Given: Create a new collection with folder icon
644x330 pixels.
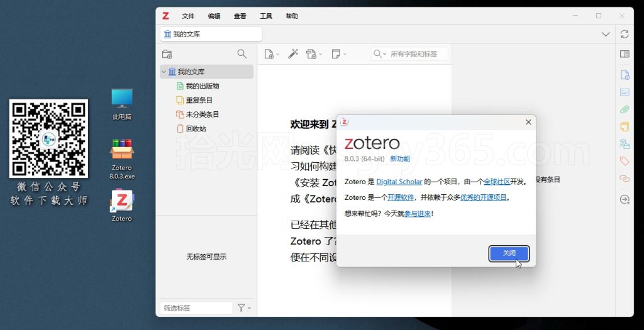Looking at the screenshot, I should pos(167,54).
